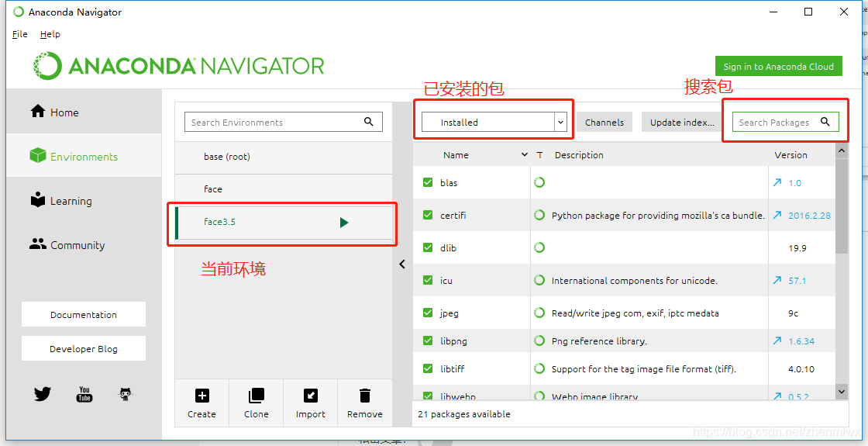Toggle the icu package checkbox

pyautogui.click(x=427, y=280)
